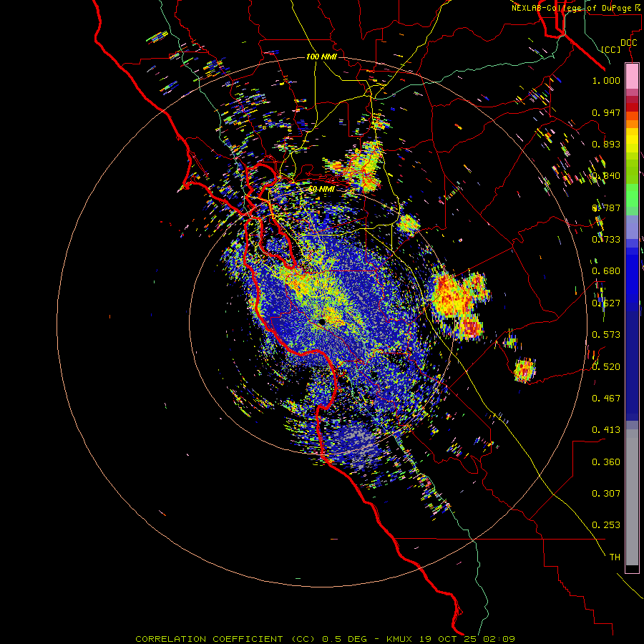Select the 1.000 scale value
Viewport: 644px width, 644px height.
(606, 80)
